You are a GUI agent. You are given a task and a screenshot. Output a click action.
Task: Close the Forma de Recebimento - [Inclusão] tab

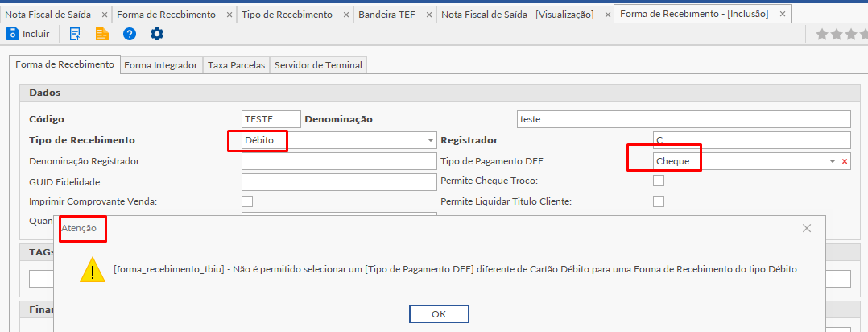(782, 15)
